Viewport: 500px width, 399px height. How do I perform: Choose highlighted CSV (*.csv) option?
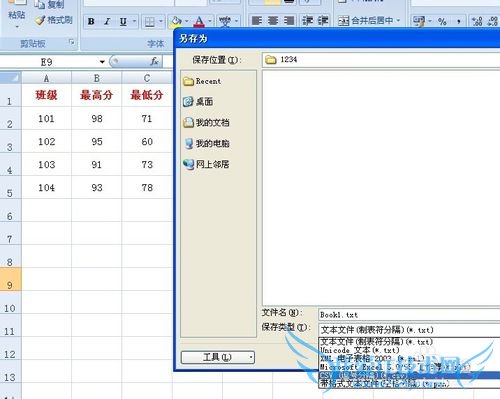pos(410,375)
